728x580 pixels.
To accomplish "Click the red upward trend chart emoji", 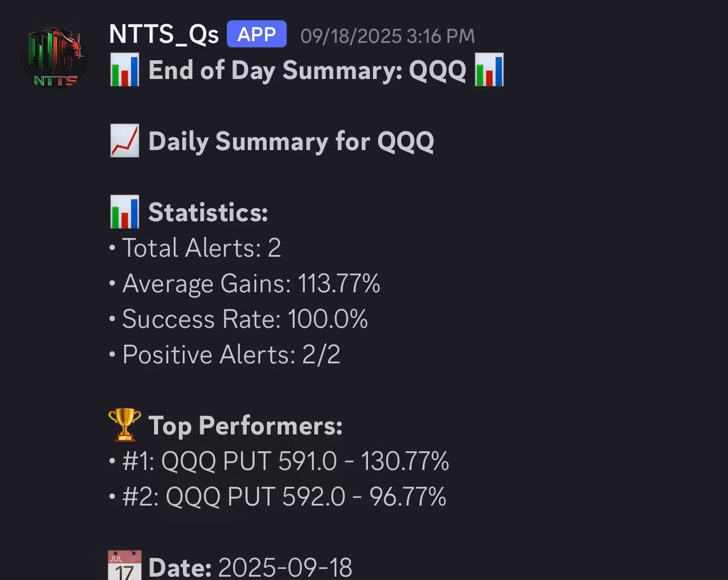I will coord(124,141).
